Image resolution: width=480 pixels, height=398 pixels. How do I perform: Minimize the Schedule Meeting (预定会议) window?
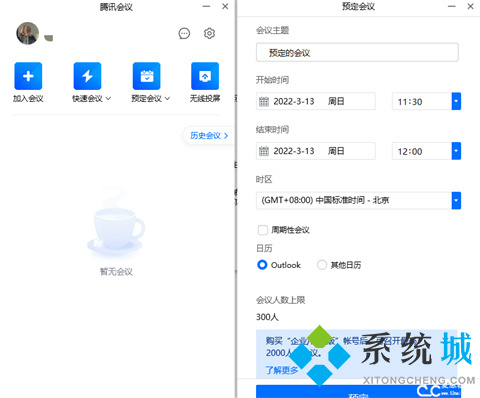(x=452, y=6)
